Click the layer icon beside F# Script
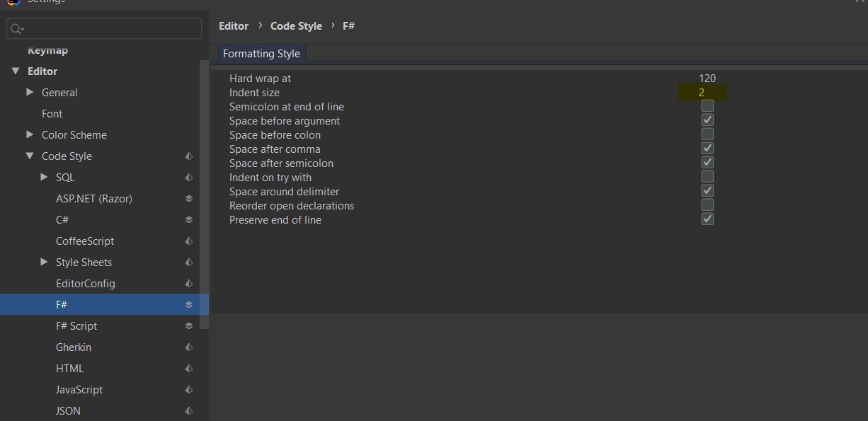 tap(189, 326)
